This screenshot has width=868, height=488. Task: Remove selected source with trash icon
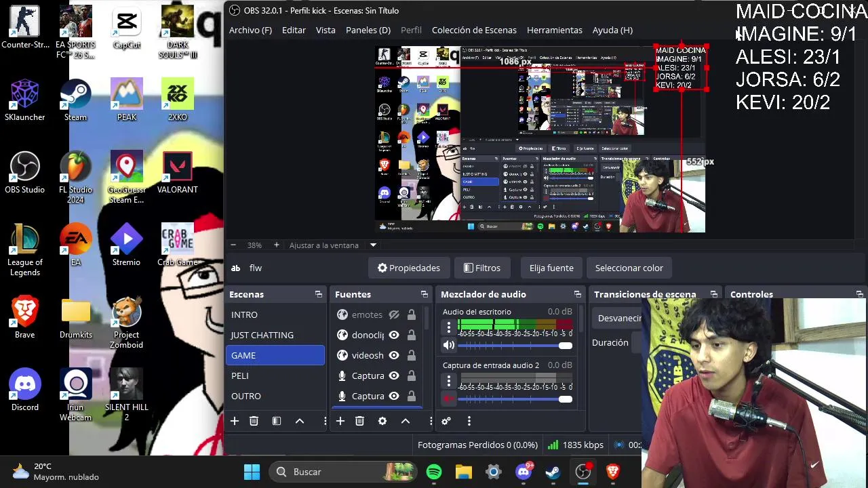(x=359, y=421)
